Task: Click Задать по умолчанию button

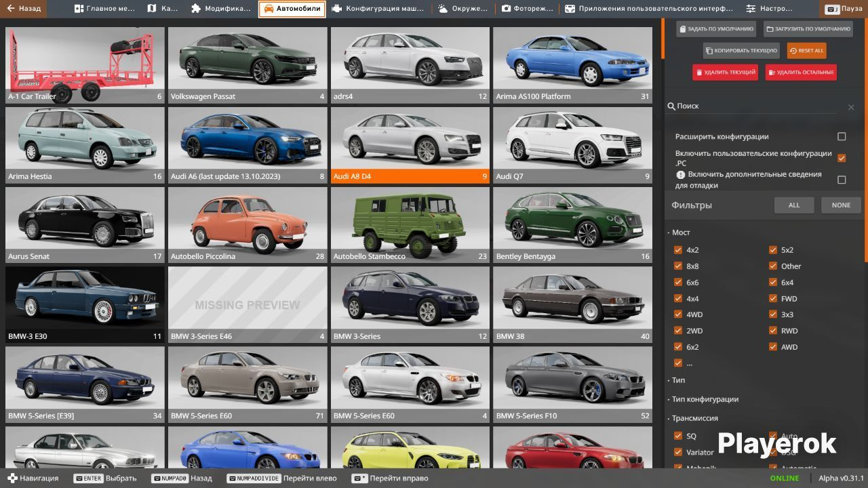Action: pos(716,29)
